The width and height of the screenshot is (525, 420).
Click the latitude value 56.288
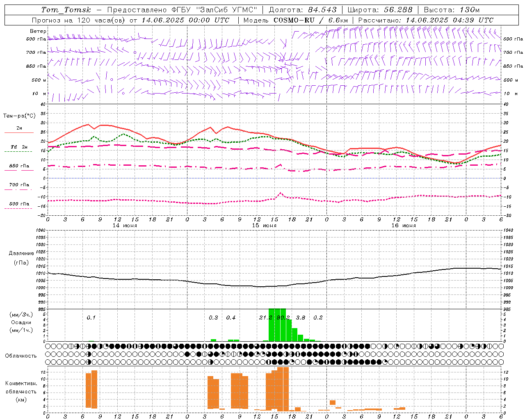tap(398, 10)
